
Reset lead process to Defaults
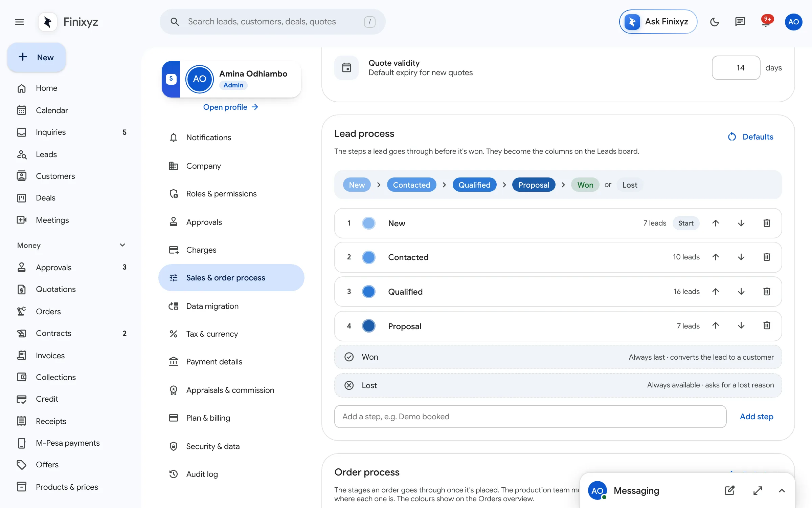pos(750,137)
